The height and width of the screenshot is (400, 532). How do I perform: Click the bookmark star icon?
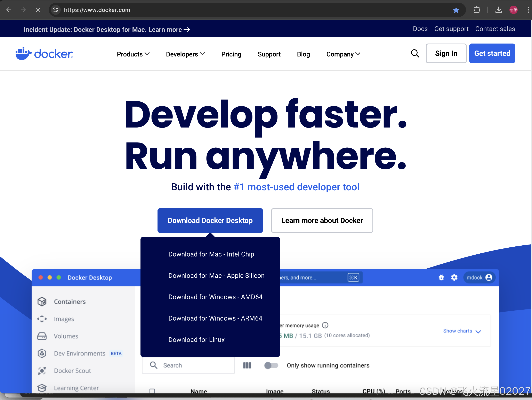click(x=456, y=10)
